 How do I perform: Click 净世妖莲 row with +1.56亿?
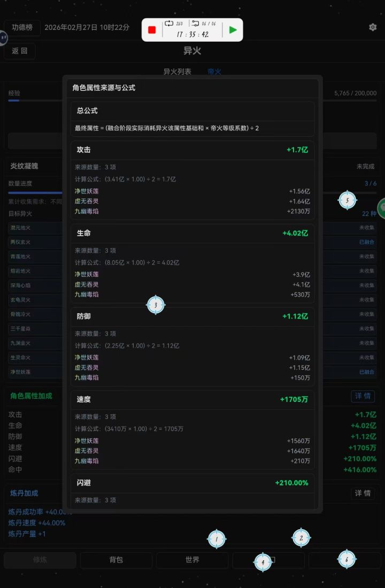192,191
